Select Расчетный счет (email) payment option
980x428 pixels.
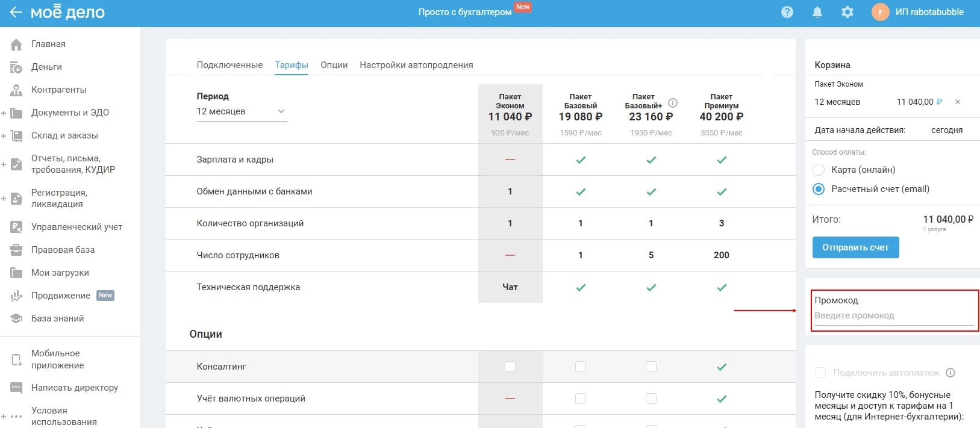pos(819,189)
